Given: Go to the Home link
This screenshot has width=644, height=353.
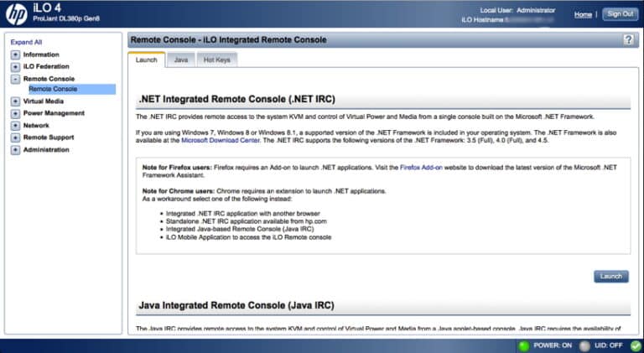Looking at the screenshot, I should pos(583,14).
